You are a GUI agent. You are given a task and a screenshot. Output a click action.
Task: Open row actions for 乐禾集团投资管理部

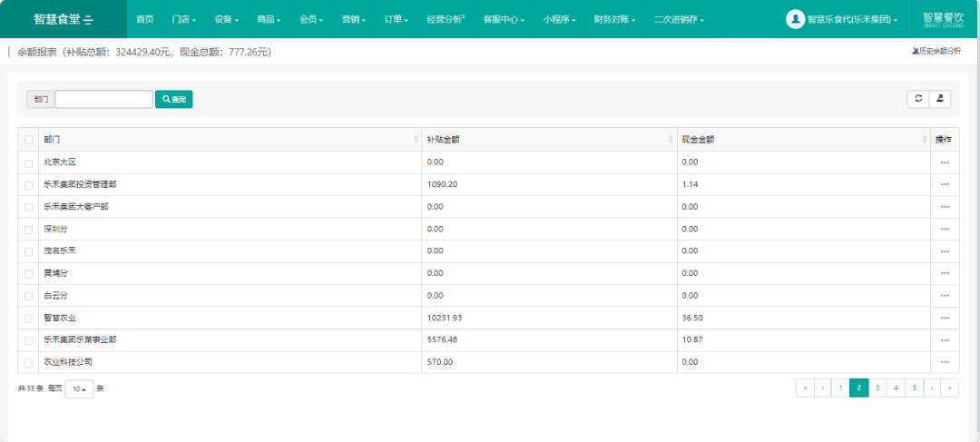[945, 184]
